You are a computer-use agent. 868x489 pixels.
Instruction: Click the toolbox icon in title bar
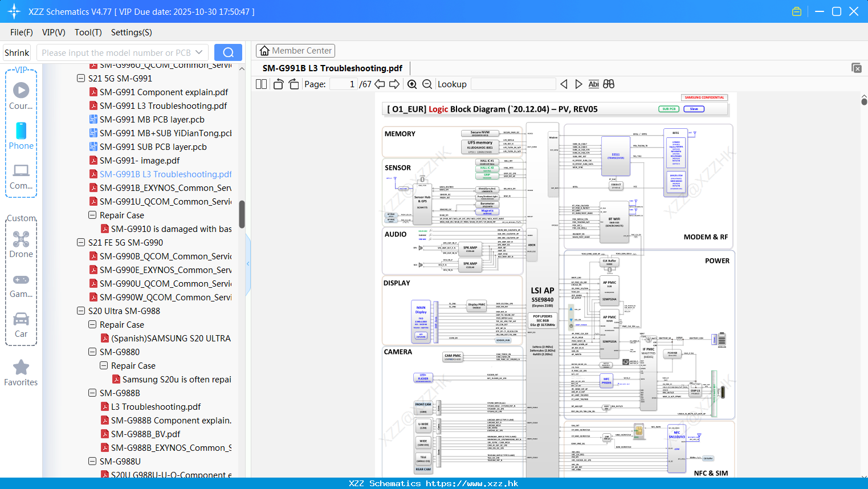797,11
